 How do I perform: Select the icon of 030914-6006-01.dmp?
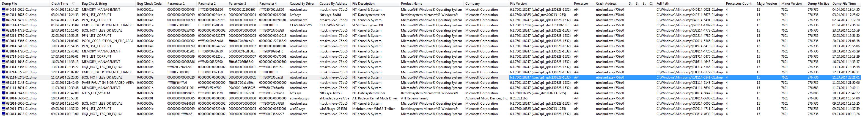[x=4, y=104]
